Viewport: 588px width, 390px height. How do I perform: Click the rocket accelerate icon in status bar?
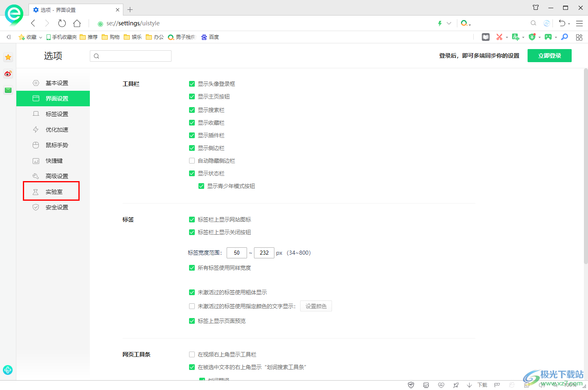456,385
